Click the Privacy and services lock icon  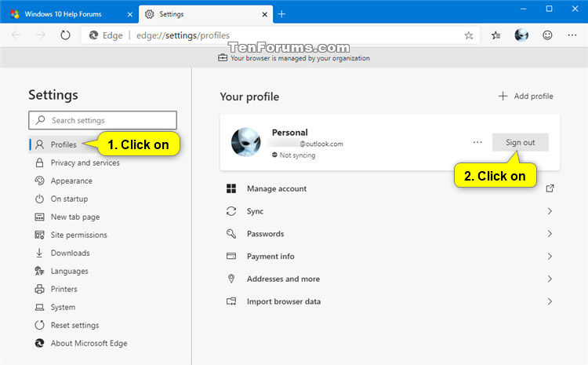click(39, 162)
